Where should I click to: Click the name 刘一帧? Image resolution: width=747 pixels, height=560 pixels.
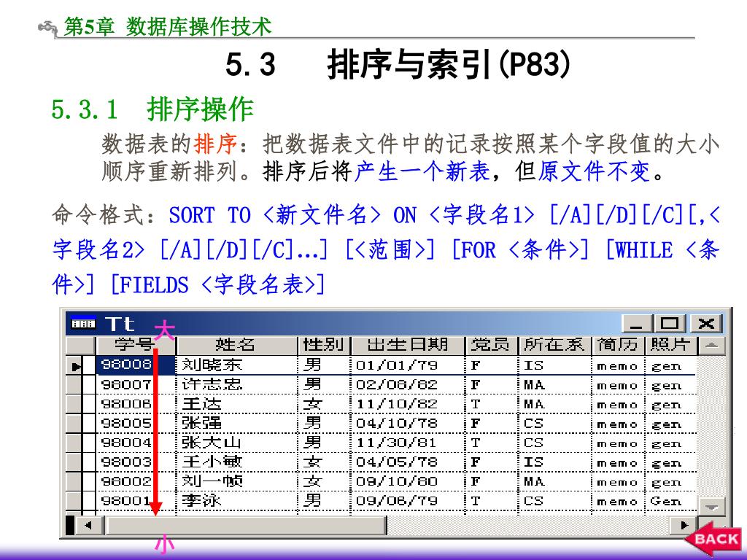pyautogui.click(x=212, y=481)
